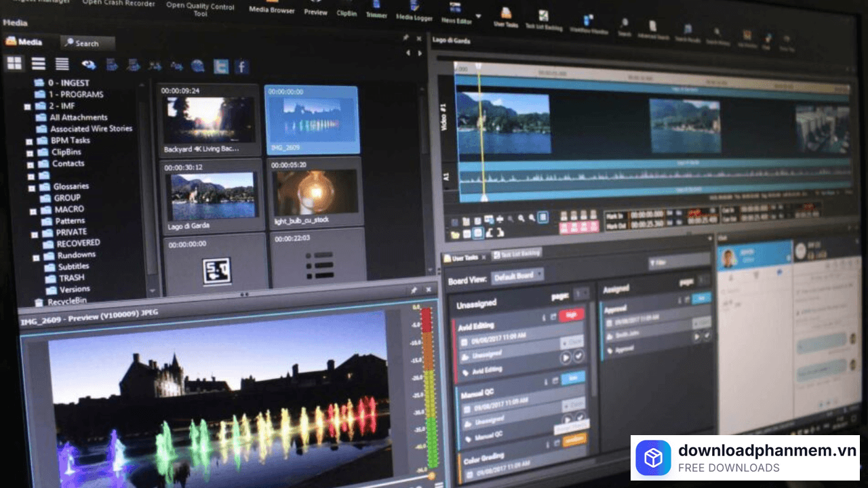Expand the Glossaries tree node
Image resolution: width=868 pixels, height=488 pixels.
click(x=32, y=188)
